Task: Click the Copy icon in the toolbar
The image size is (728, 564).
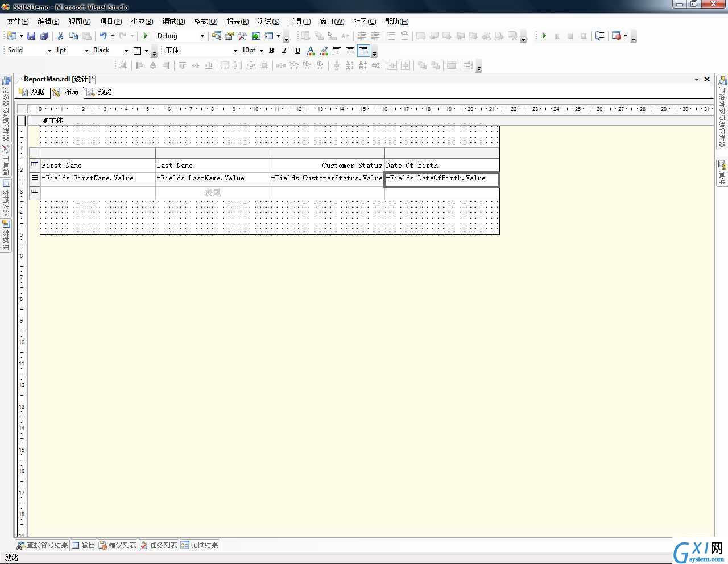Action: pyautogui.click(x=73, y=36)
